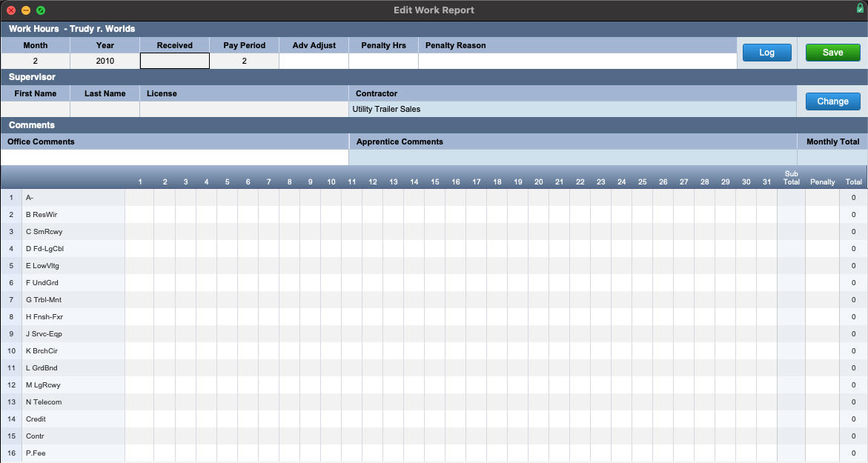Click the B ResWir row label

(x=43, y=215)
